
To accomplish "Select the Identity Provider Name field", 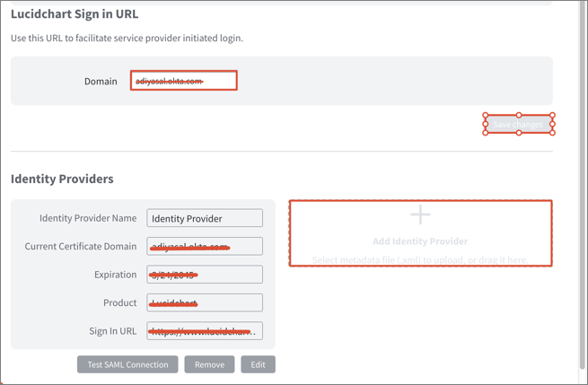I will pos(205,218).
